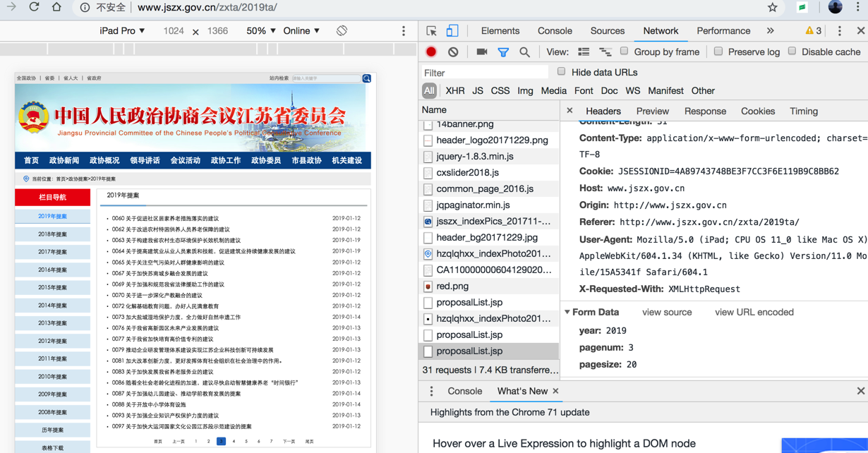Select jquery-1.8.3.min.js request row
Screen dimensions: 868x453
tap(489, 157)
